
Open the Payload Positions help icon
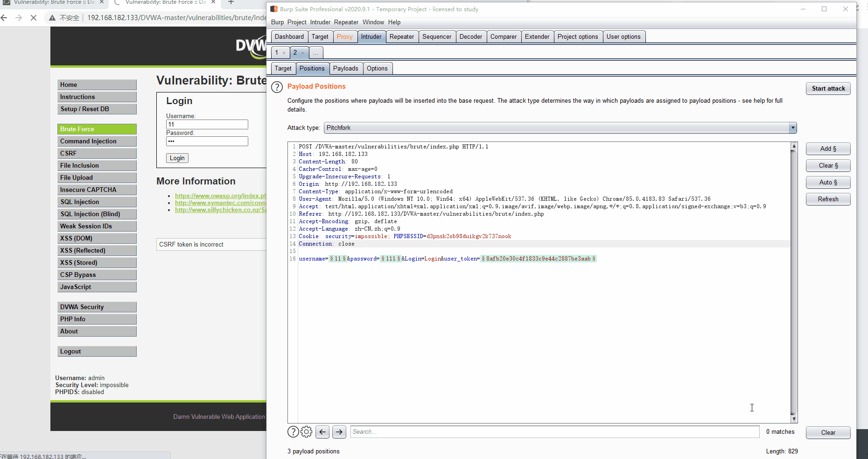point(277,87)
